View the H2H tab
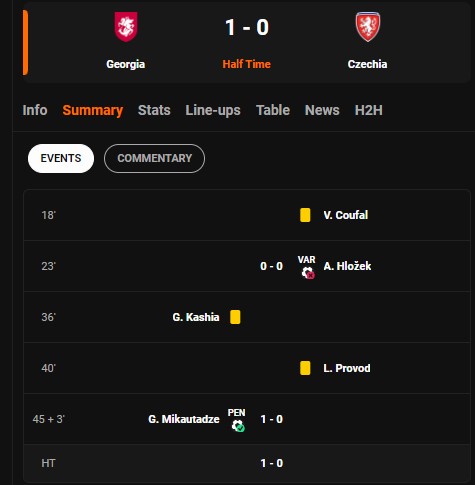The height and width of the screenshot is (485, 475). [x=369, y=110]
